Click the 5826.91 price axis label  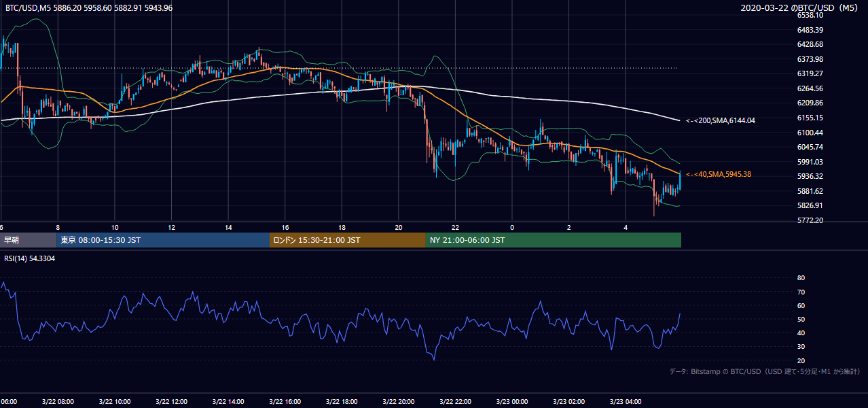pyautogui.click(x=810, y=205)
